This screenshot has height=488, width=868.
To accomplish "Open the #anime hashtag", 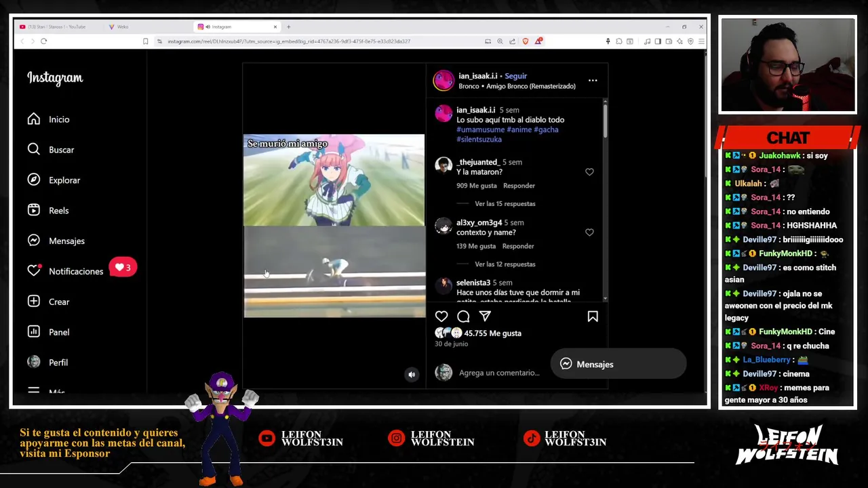I will pyautogui.click(x=519, y=129).
